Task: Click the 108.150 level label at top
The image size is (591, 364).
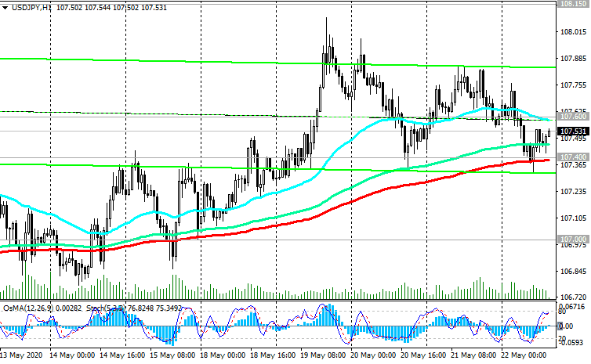Action: (573, 3)
